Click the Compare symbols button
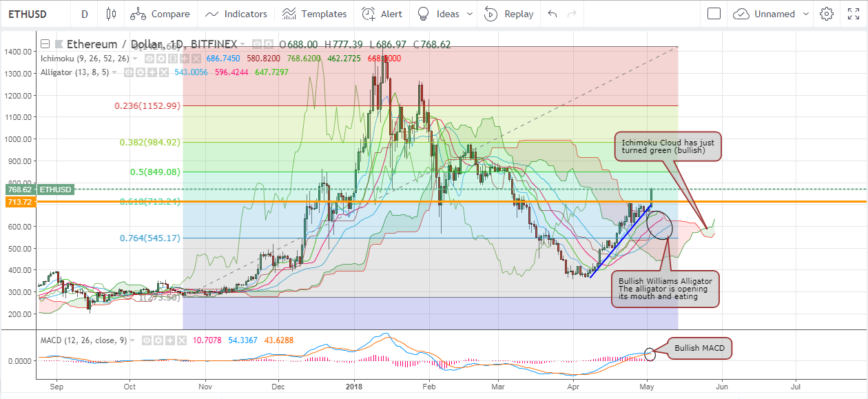This screenshot has width=868, height=399. pos(160,14)
